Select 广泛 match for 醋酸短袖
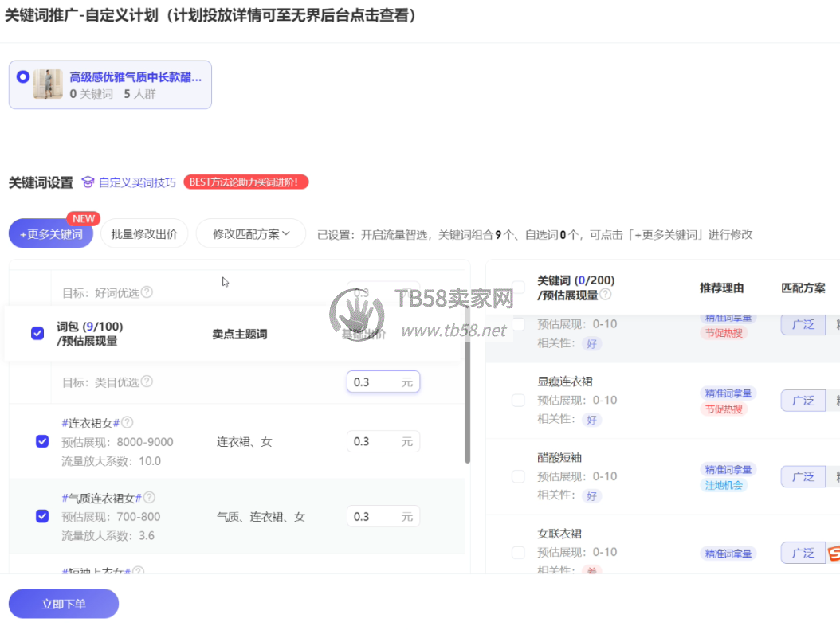The image size is (840, 630). click(803, 476)
